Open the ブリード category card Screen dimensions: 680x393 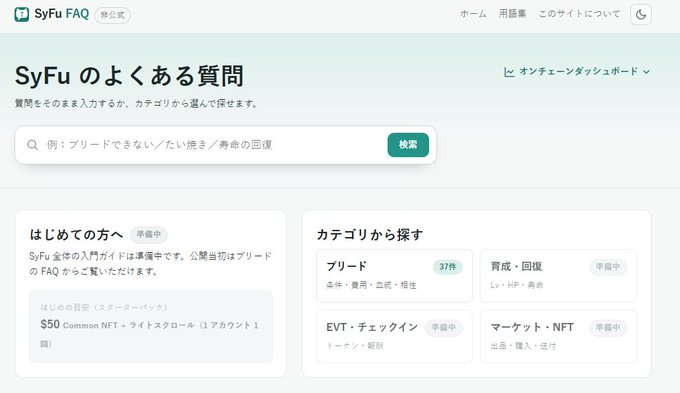pyautogui.click(x=394, y=275)
